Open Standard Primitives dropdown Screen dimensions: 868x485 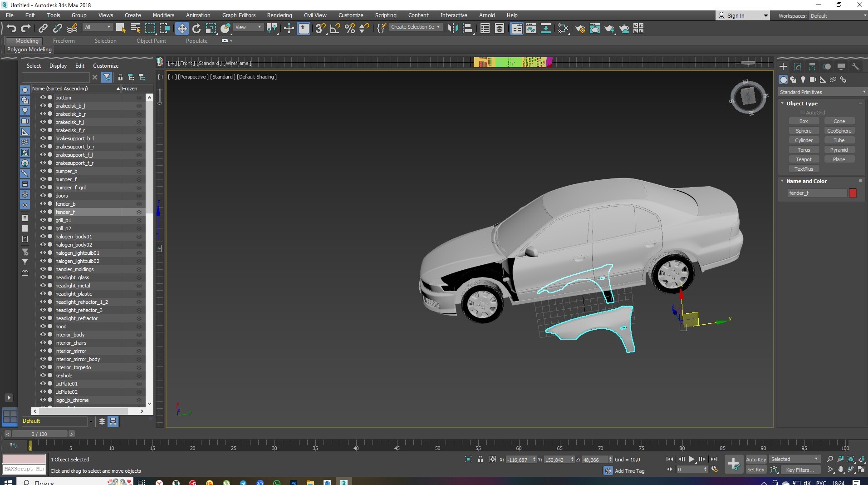[822, 92]
